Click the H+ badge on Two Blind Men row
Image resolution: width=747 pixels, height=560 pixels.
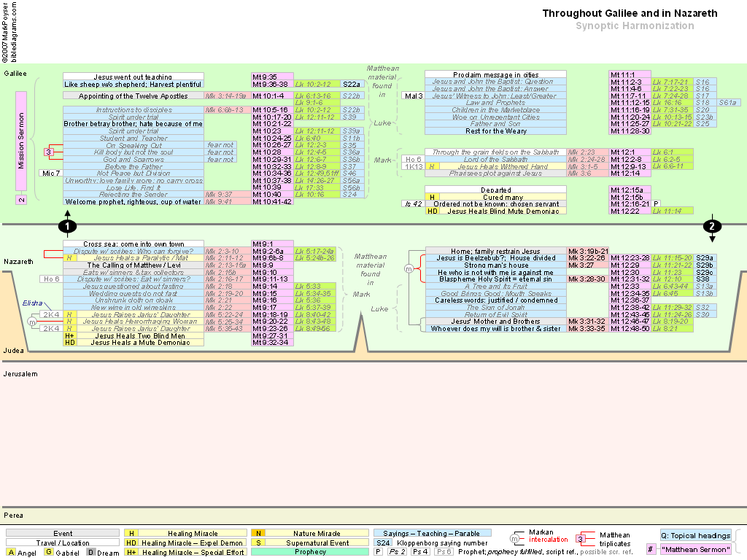69,335
